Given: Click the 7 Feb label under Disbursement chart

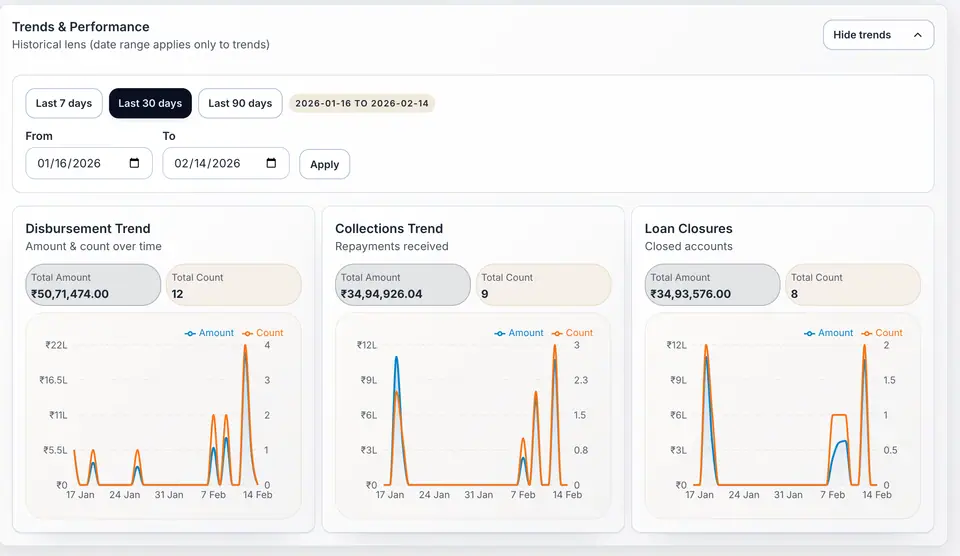Looking at the screenshot, I should click(213, 495).
